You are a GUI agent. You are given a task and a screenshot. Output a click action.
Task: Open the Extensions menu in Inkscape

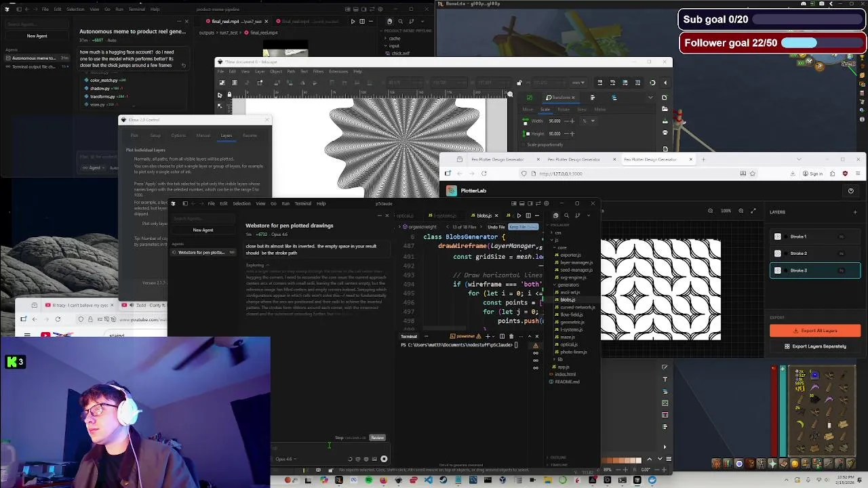tap(338, 71)
